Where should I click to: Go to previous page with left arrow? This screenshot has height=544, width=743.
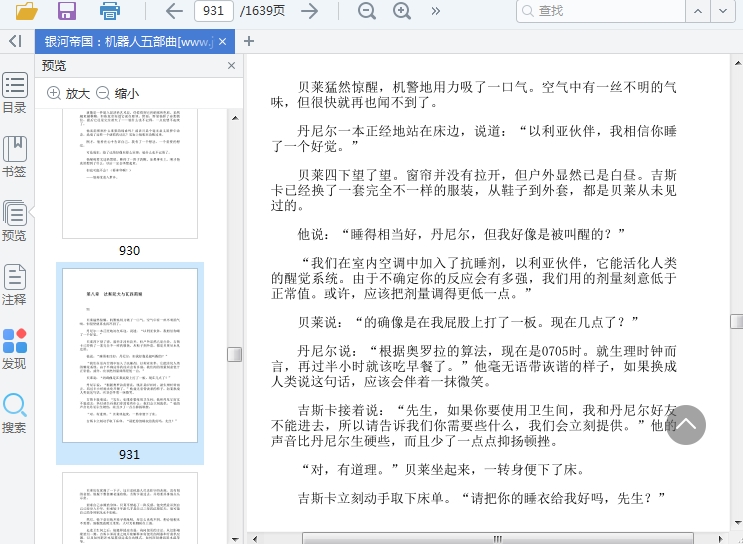pos(174,11)
